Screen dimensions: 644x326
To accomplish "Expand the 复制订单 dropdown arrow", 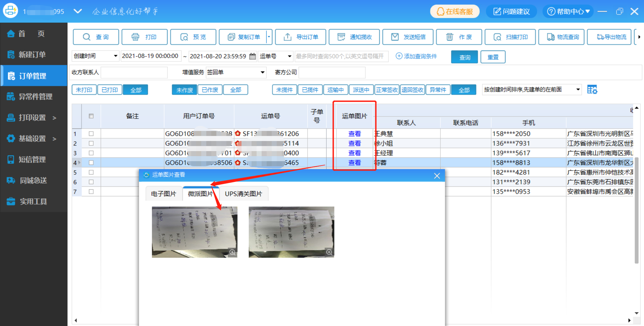I will 269,37.
